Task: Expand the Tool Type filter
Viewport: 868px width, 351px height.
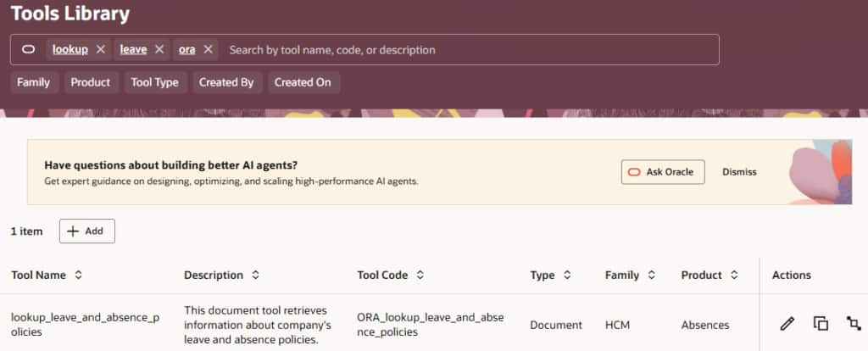Action: click(154, 82)
